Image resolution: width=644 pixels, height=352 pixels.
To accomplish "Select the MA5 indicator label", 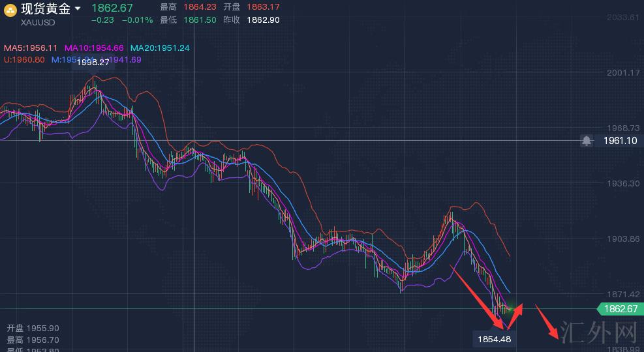I will click(x=31, y=48).
